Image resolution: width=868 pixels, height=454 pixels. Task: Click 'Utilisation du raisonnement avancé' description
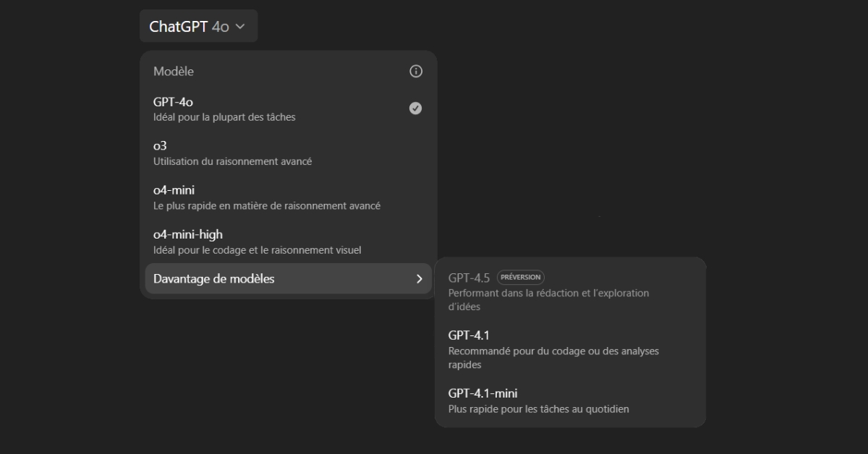coord(232,162)
